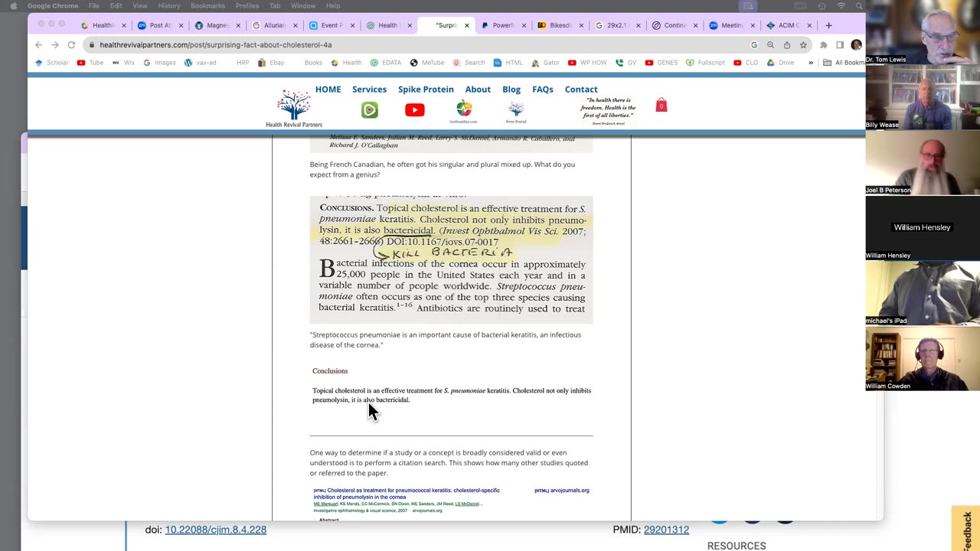This screenshot has height=551, width=980.
Task: Click Services in site navigation
Action: tap(369, 90)
